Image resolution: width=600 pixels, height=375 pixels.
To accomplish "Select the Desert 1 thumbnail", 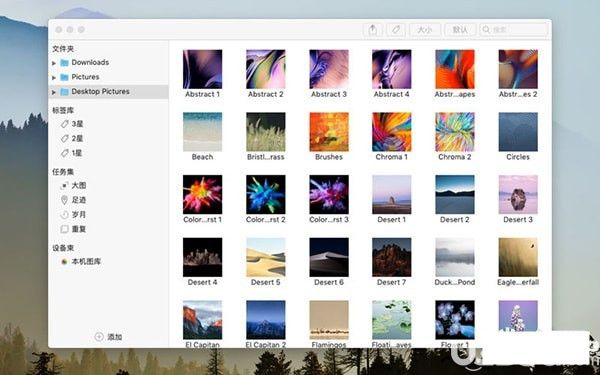I will (391, 195).
